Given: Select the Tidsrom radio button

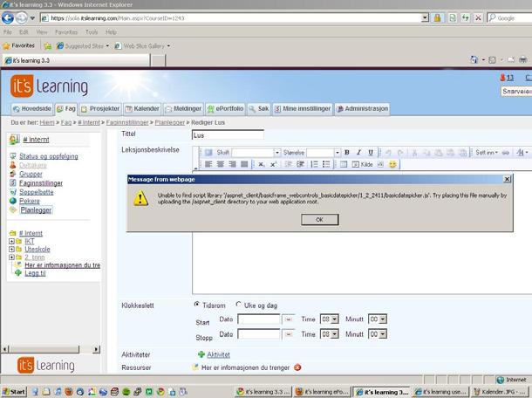Looking at the screenshot, I should [x=196, y=305].
